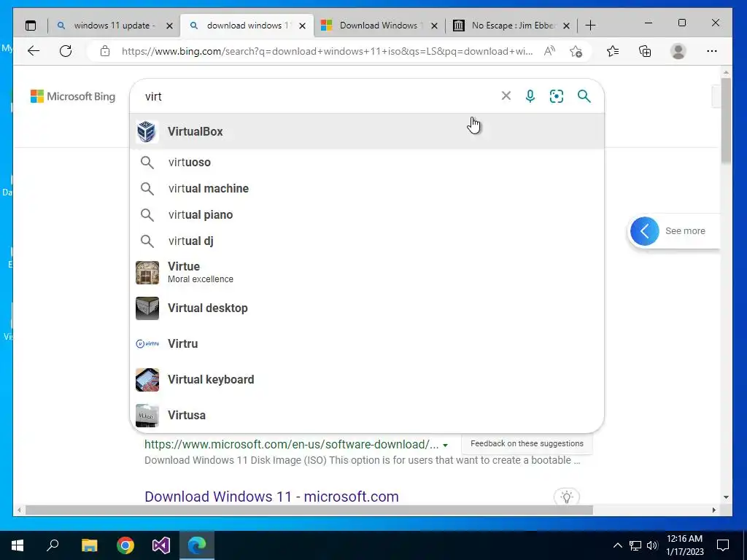The image size is (747, 560).
Task: Click the 'See more' side button
Action: (x=674, y=231)
